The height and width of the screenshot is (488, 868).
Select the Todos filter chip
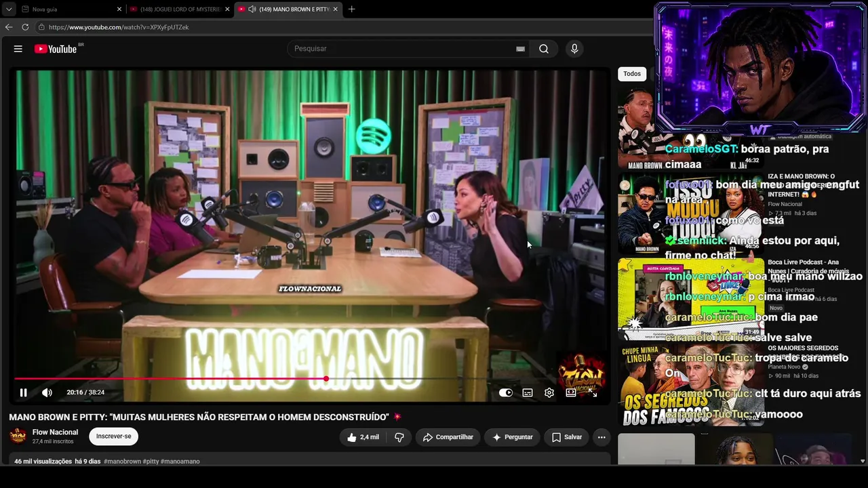[632, 74]
